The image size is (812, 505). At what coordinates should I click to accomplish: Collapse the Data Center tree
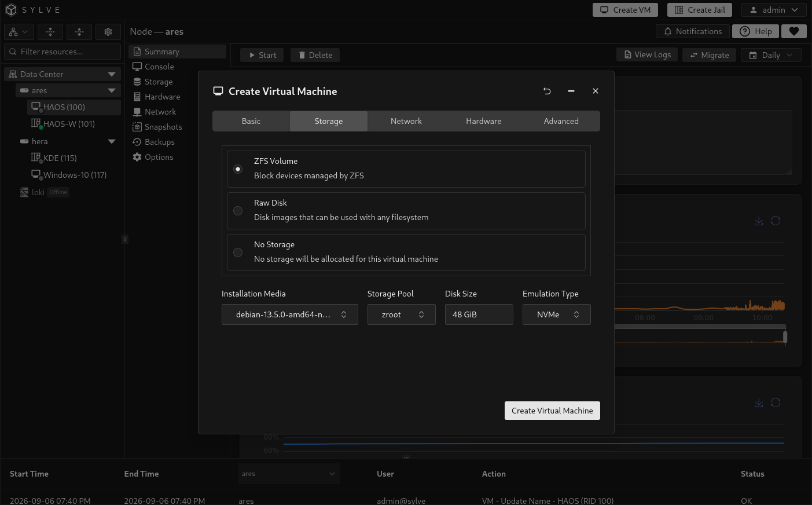click(112, 74)
